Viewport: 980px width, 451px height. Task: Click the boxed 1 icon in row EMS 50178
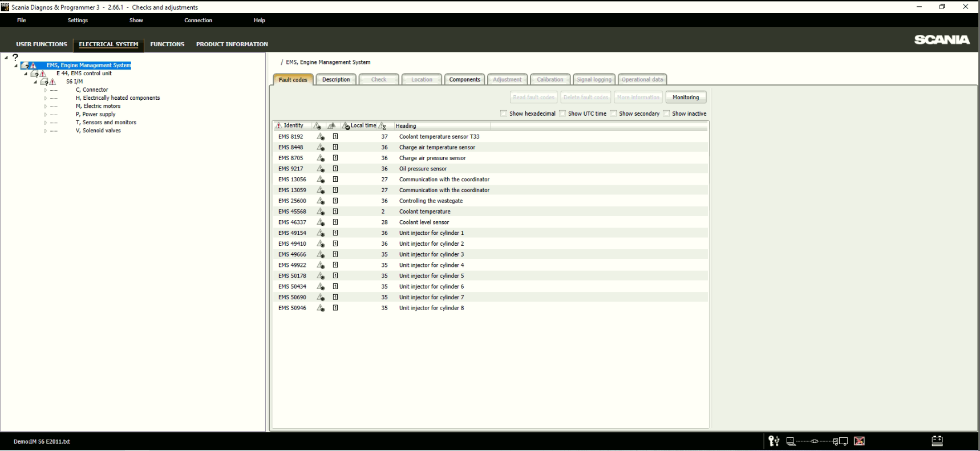coord(335,275)
